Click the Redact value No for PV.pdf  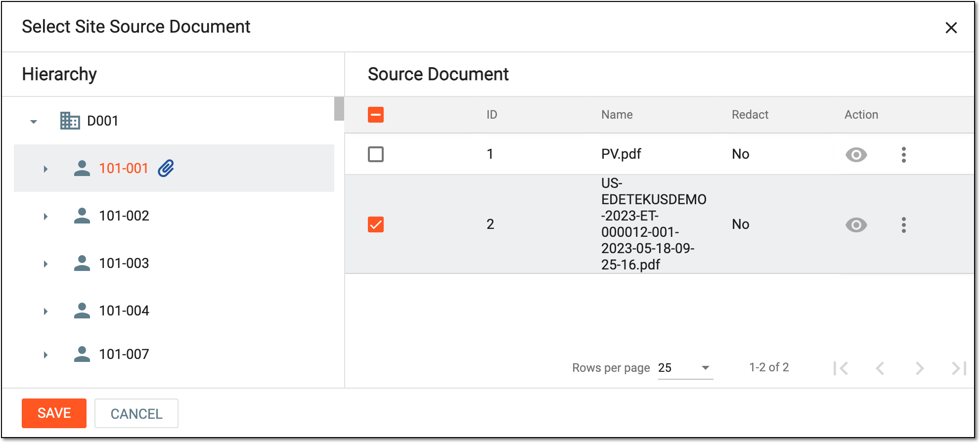click(740, 154)
